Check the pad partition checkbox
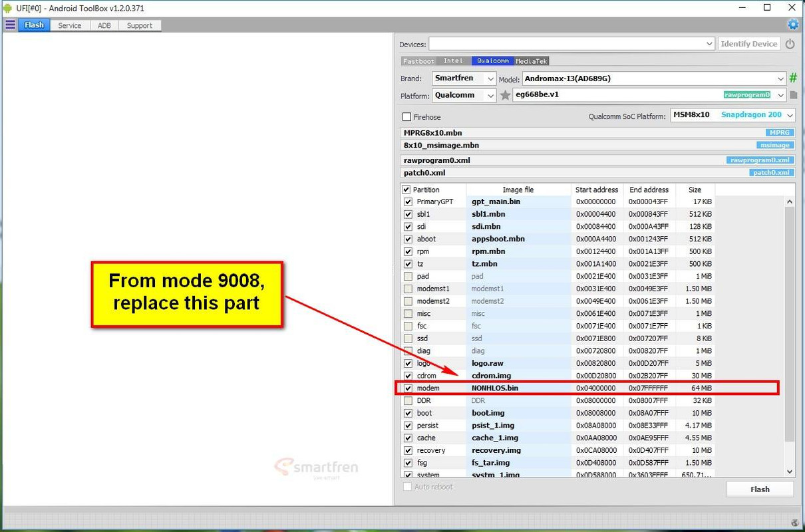Viewport: 805px width, 532px height. click(408, 276)
